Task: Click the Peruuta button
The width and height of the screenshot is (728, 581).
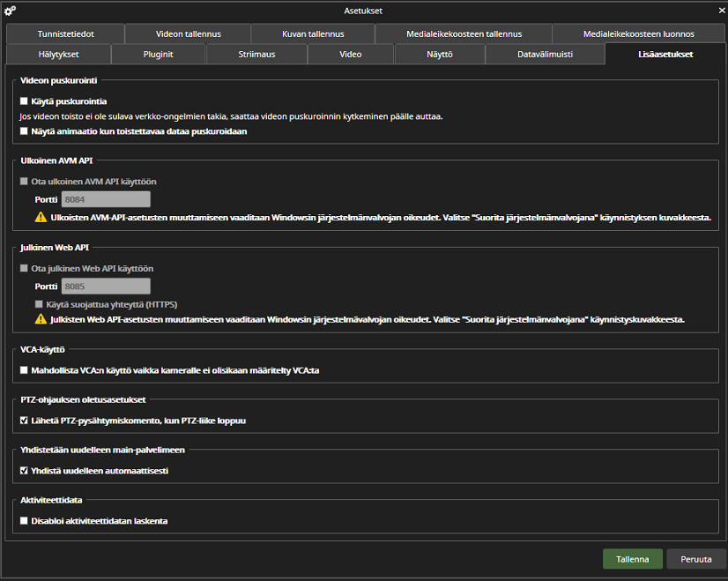Action: (x=696, y=559)
